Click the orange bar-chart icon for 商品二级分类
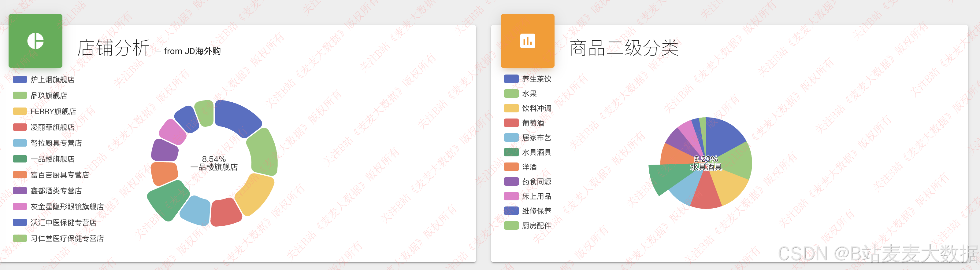 (x=527, y=41)
